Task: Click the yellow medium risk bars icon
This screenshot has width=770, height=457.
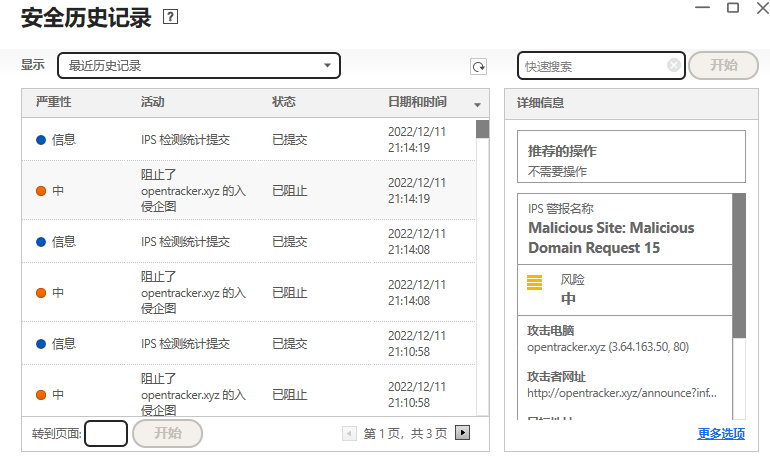Action: (534, 282)
